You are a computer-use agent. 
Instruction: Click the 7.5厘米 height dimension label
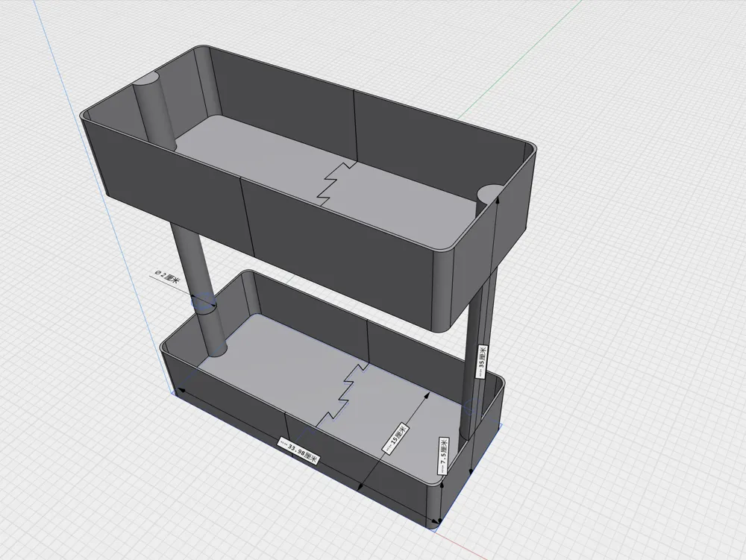[x=443, y=456]
